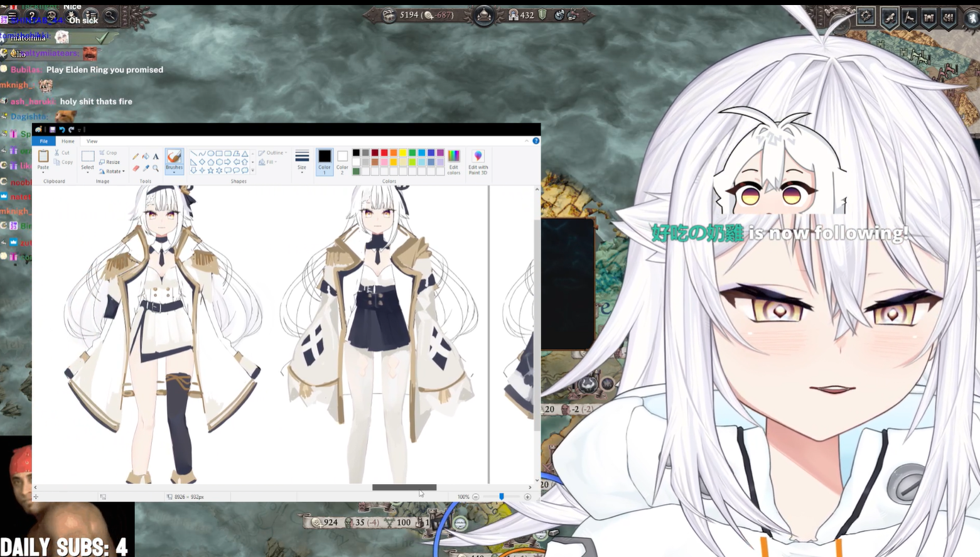Select the Text tool
This screenshot has height=557, width=980.
tap(156, 156)
